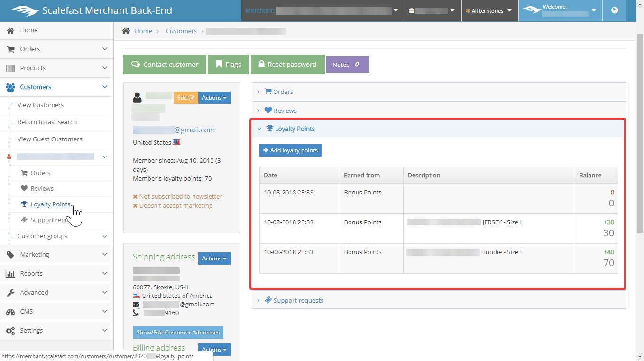Open Actions dropdown next to Edit

[214, 98]
